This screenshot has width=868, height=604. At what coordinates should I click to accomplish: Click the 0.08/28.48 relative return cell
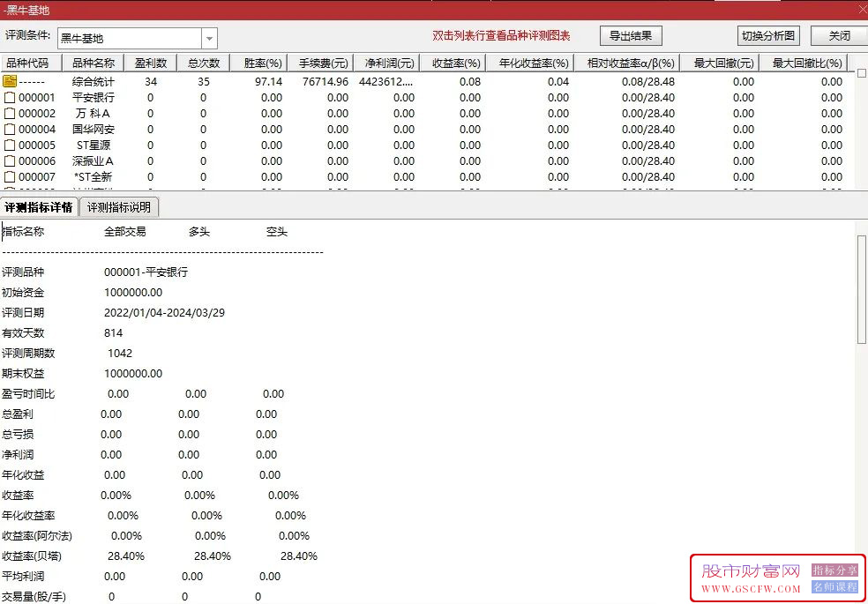[x=648, y=82]
